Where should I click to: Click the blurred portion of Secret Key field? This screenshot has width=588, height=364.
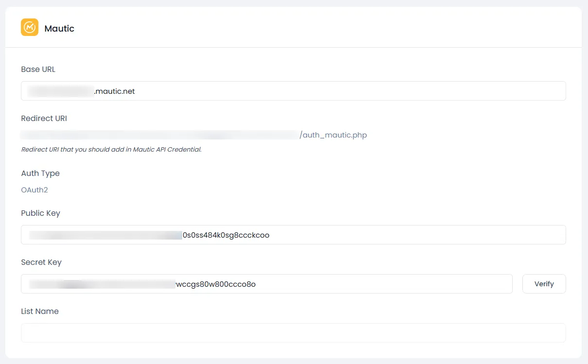click(102, 284)
